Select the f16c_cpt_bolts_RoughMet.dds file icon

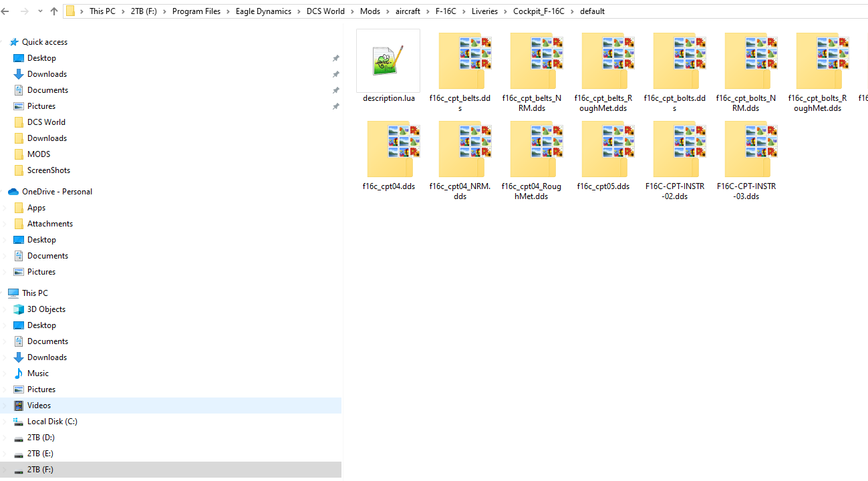coord(822,61)
